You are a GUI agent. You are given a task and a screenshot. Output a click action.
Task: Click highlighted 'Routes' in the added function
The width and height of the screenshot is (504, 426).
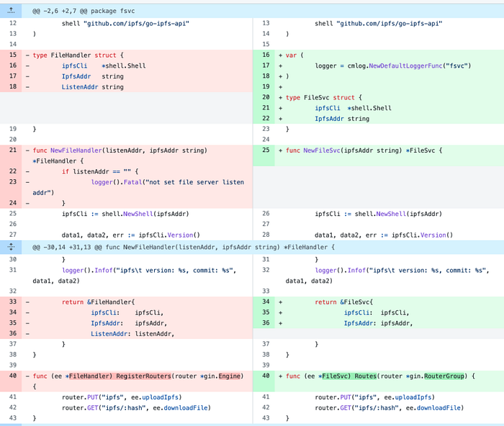(366, 376)
